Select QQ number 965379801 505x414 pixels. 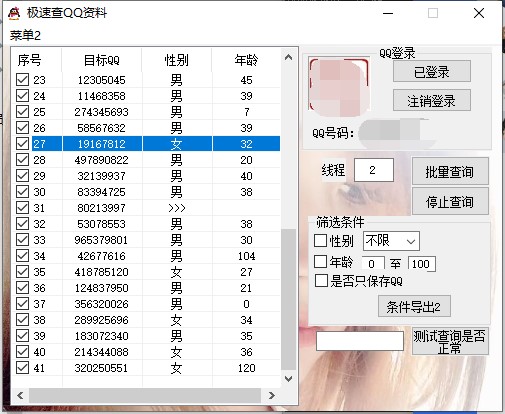pyautogui.click(x=101, y=240)
